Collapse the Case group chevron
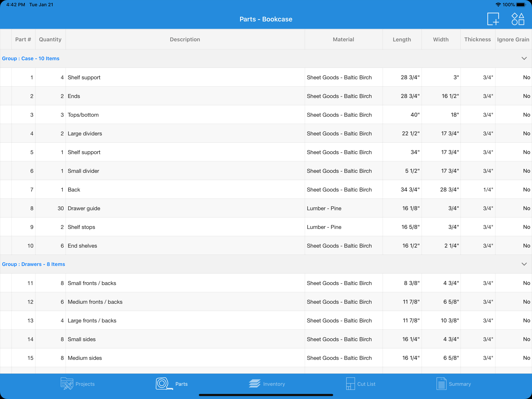 pyautogui.click(x=524, y=58)
